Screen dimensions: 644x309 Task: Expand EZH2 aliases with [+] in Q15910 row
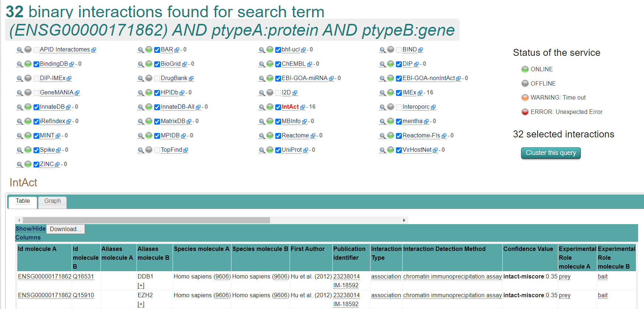pyautogui.click(x=141, y=304)
